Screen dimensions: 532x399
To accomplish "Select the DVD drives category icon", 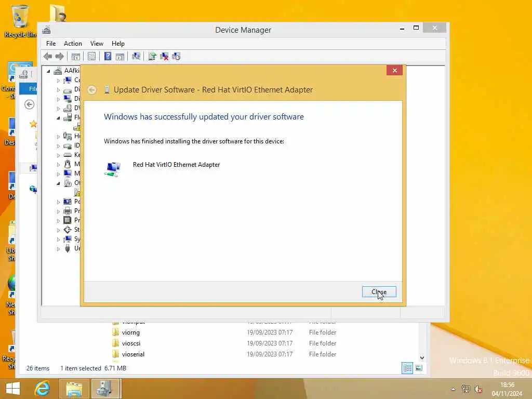I will point(68,108).
